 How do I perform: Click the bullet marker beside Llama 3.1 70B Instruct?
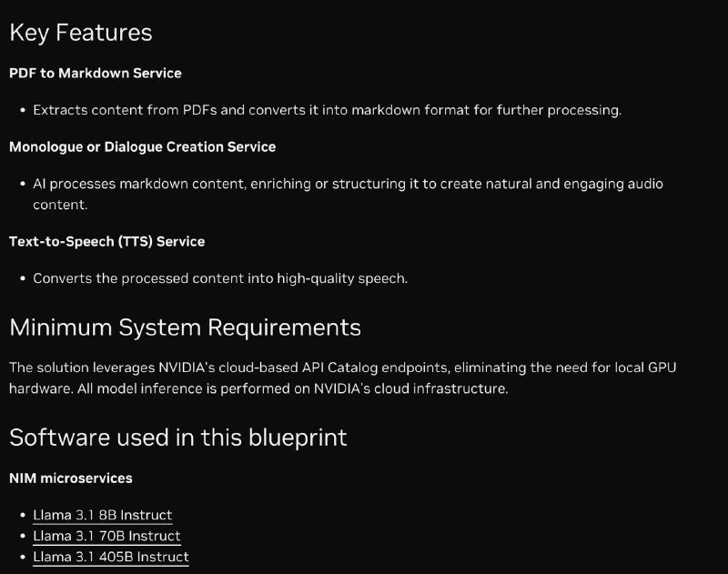pyautogui.click(x=23, y=536)
